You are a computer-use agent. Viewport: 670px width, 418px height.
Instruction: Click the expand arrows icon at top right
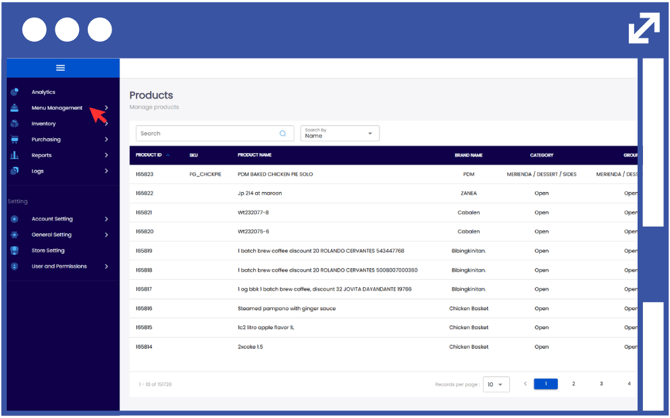tap(644, 29)
